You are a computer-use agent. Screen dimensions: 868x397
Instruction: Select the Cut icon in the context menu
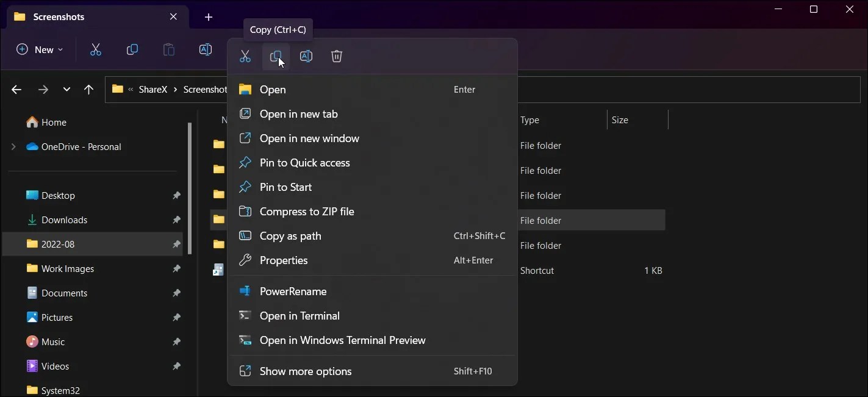point(246,56)
